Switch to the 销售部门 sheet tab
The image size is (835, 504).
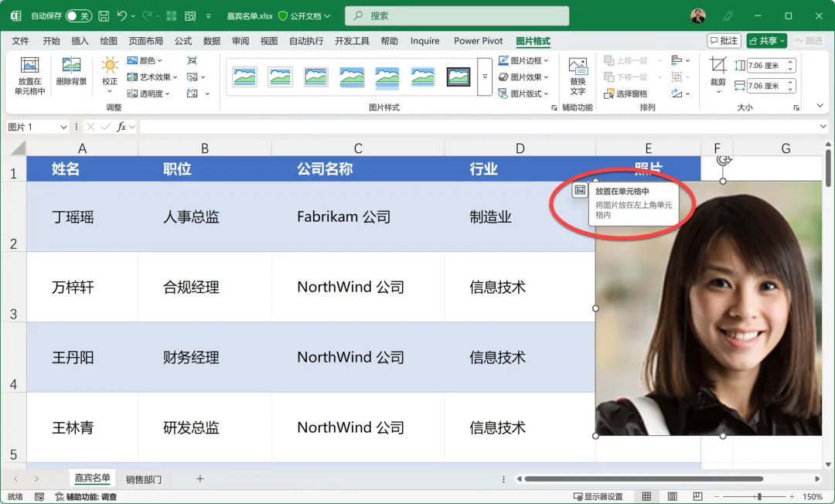coord(143,479)
